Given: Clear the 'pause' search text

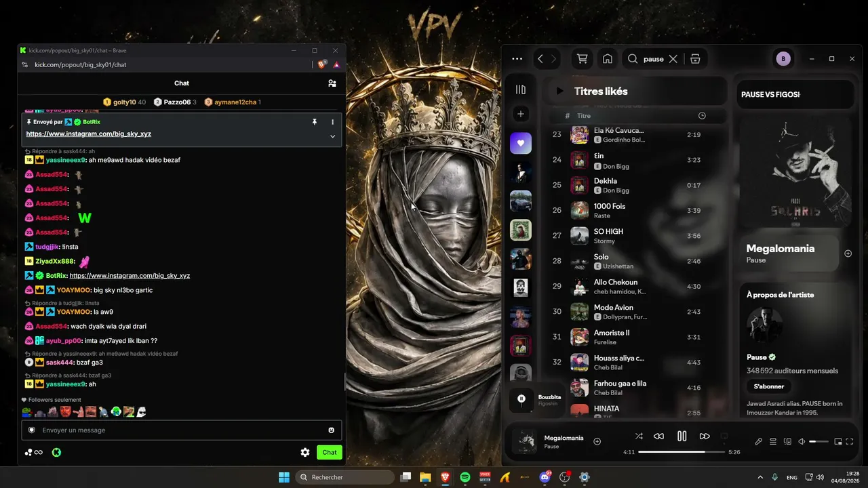Looking at the screenshot, I should 673,59.
